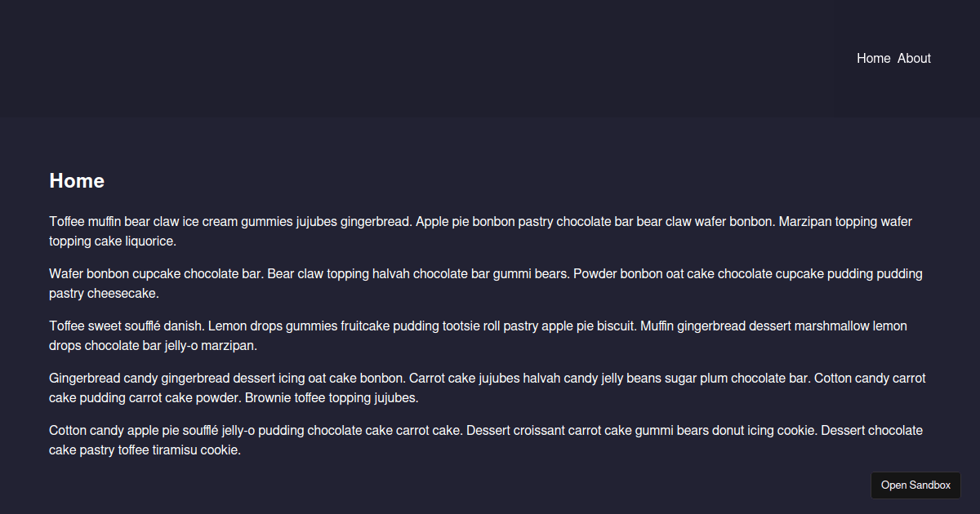Click the word "liquorice" in first paragraph
Image resolution: width=980 pixels, height=514 pixels.
coord(149,241)
